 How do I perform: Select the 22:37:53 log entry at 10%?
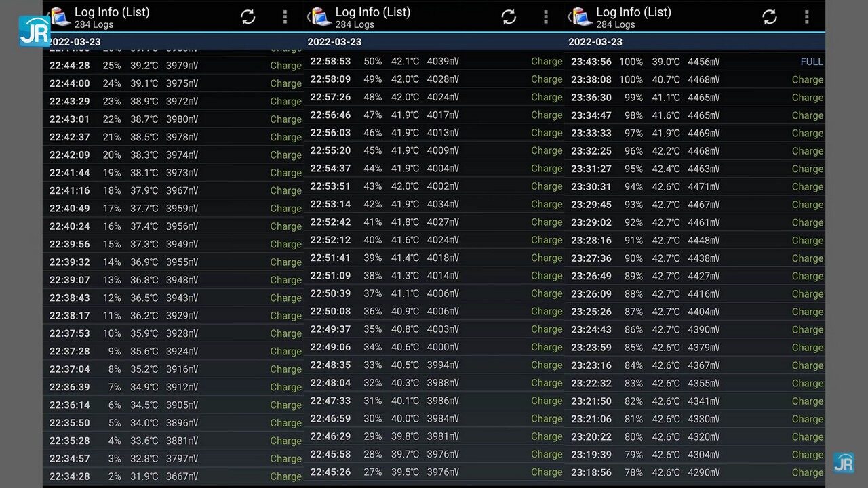(x=173, y=333)
